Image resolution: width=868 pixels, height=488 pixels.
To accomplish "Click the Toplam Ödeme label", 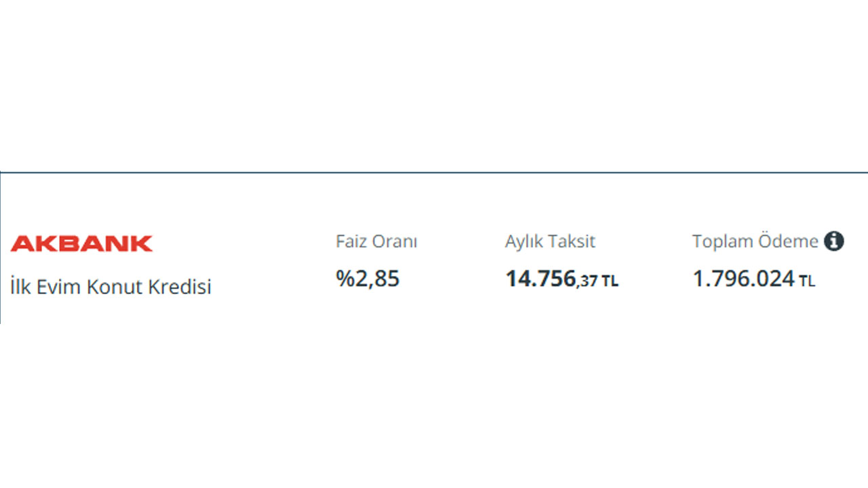I will pos(755,241).
